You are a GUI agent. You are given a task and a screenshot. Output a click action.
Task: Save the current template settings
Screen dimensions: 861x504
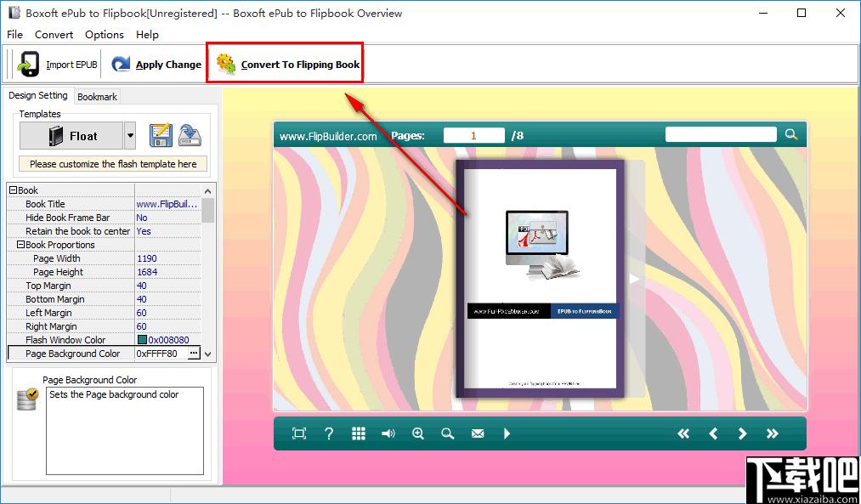click(x=161, y=136)
